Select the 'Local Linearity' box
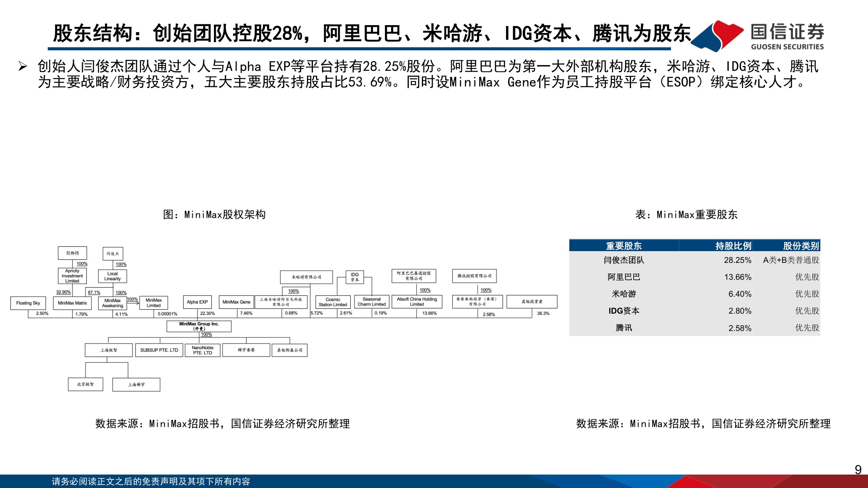The width and height of the screenshot is (868, 488). click(112, 276)
